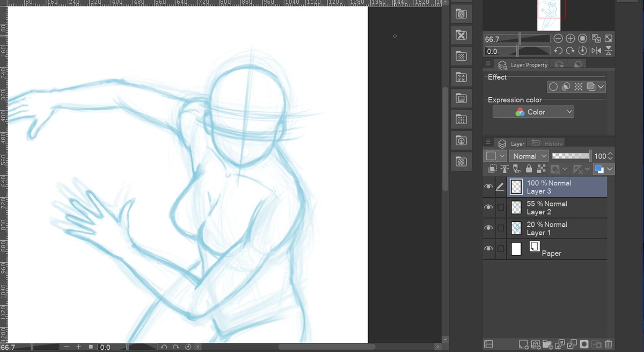
Task: Hide Layer 2 with eye icon
Action: point(488,207)
